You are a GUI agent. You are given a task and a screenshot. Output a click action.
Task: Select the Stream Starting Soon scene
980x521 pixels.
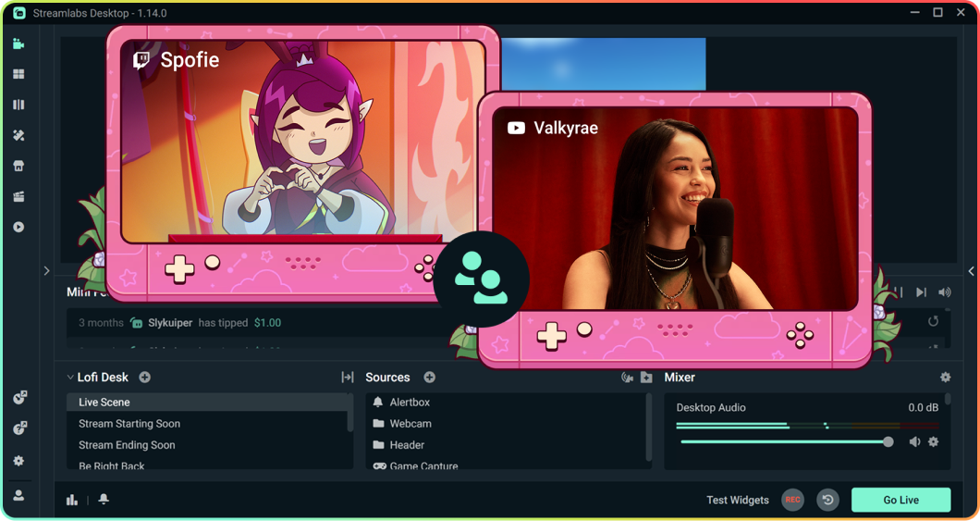tap(207, 424)
